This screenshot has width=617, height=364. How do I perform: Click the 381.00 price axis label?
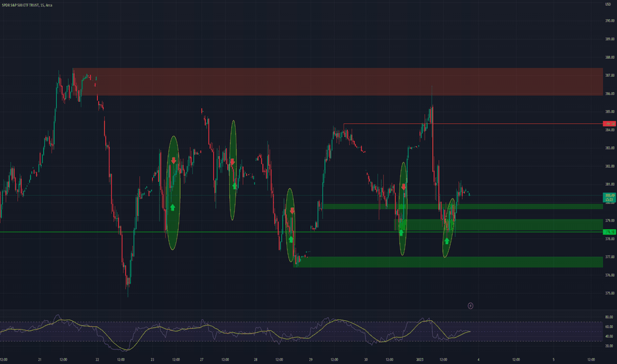tap(610, 184)
